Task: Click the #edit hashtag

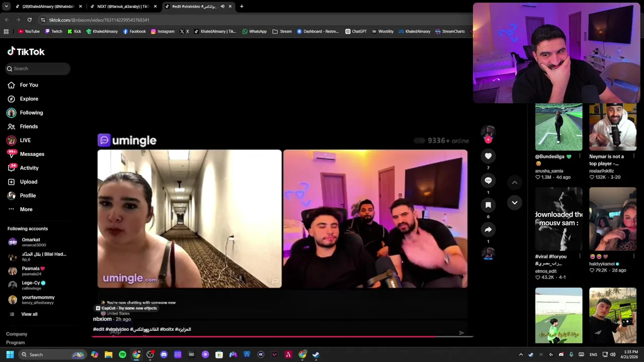Action: coord(99,329)
